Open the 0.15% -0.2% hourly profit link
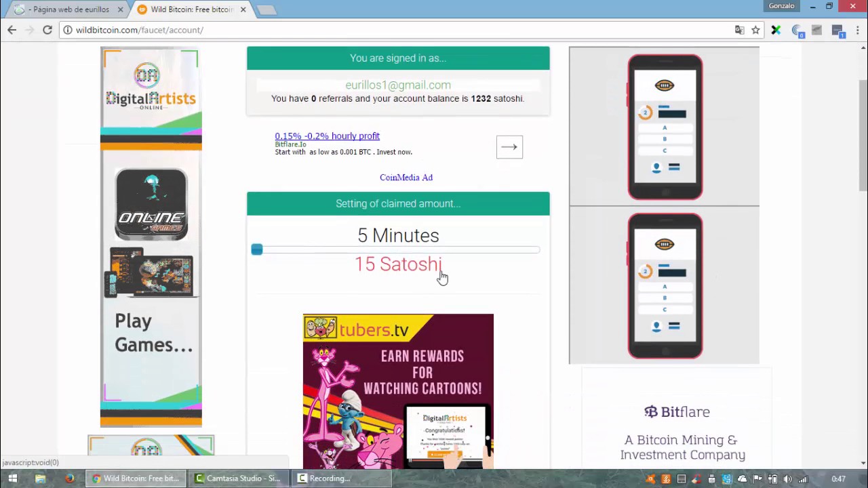The width and height of the screenshot is (868, 488). pos(327,136)
